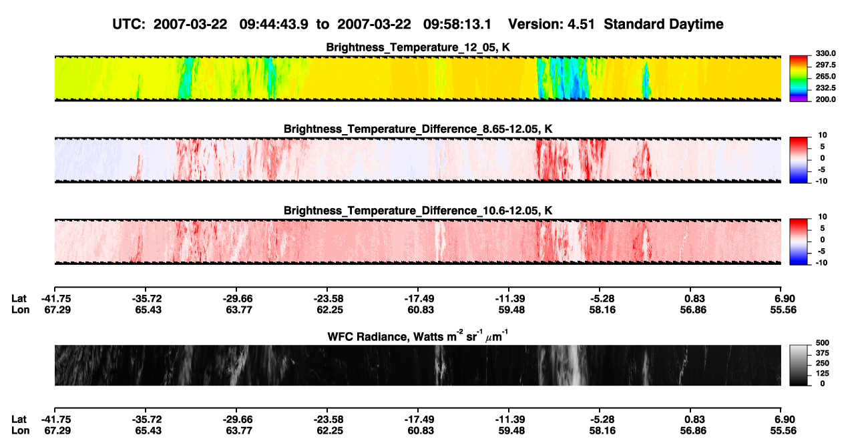Click longitude 55.56 on the axis beneath WFC Radiance
868x445 pixels.
[783, 430]
